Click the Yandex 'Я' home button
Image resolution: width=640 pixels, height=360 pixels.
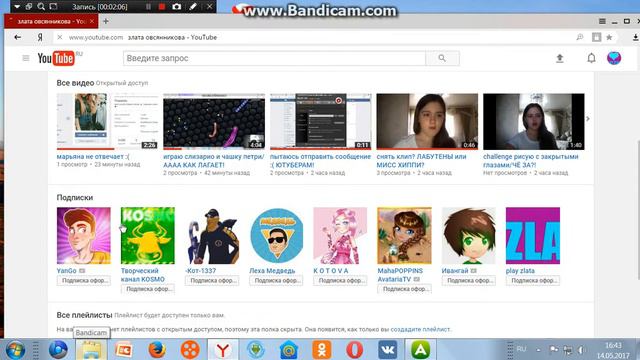(40, 37)
